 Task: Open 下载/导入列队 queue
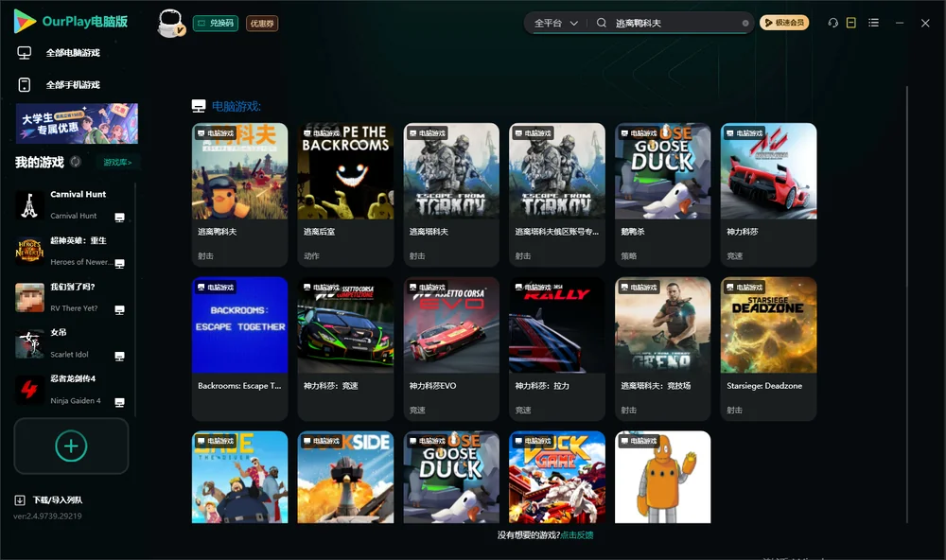tap(48, 500)
